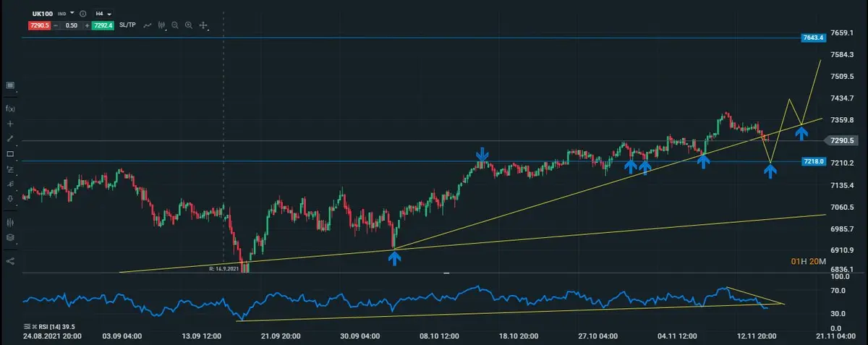Zoom in on the chart
868x345 pixels.
click(189, 25)
